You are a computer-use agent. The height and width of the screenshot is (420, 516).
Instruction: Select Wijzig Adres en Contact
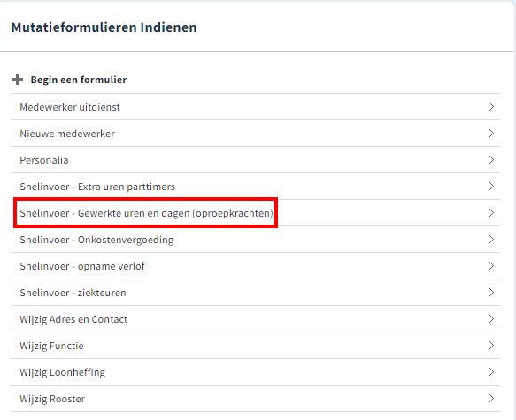tap(255, 319)
